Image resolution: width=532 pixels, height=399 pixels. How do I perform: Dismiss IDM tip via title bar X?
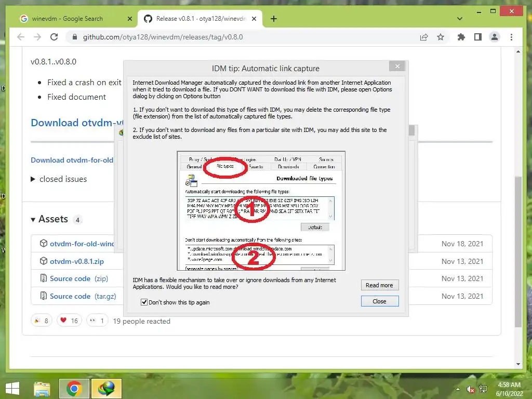click(x=397, y=66)
